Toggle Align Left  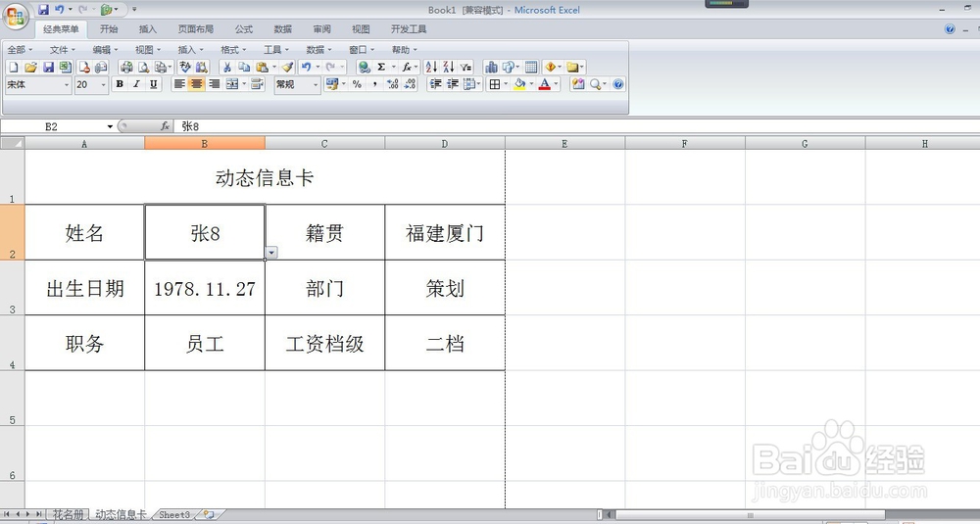(179, 84)
